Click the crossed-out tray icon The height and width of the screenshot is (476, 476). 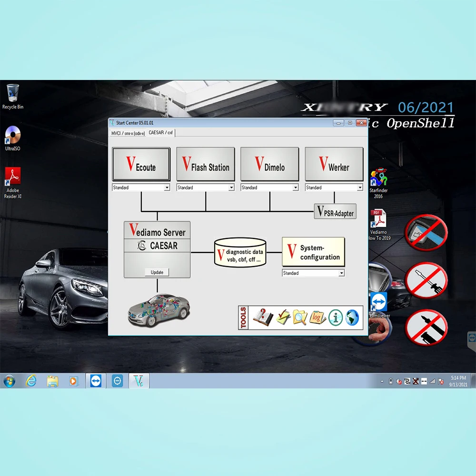click(x=416, y=382)
